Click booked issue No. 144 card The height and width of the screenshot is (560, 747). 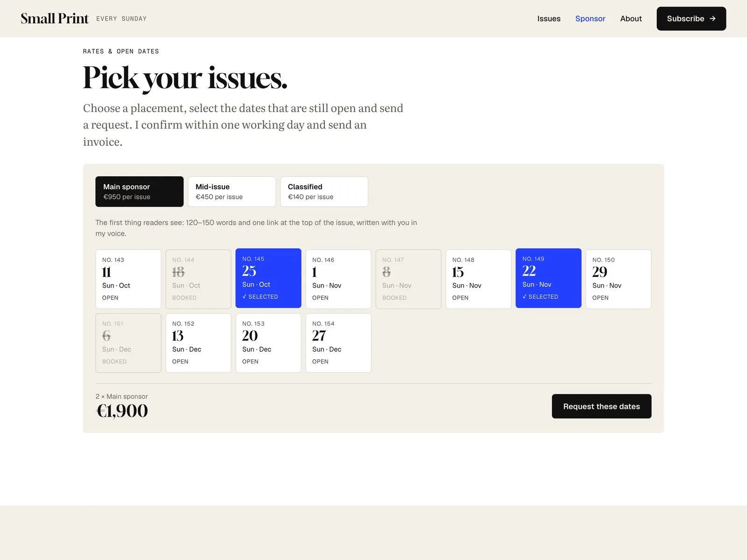tap(198, 279)
